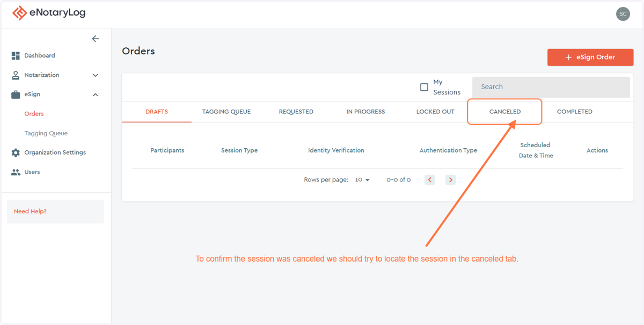
Task: Expand the Notarization menu chevron
Action: [96, 75]
